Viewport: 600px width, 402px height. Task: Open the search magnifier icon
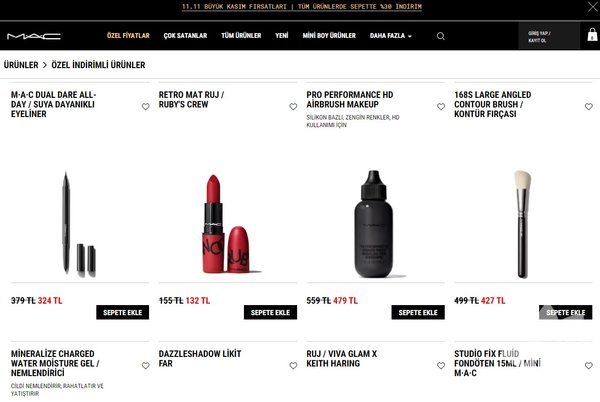coord(440,36)
